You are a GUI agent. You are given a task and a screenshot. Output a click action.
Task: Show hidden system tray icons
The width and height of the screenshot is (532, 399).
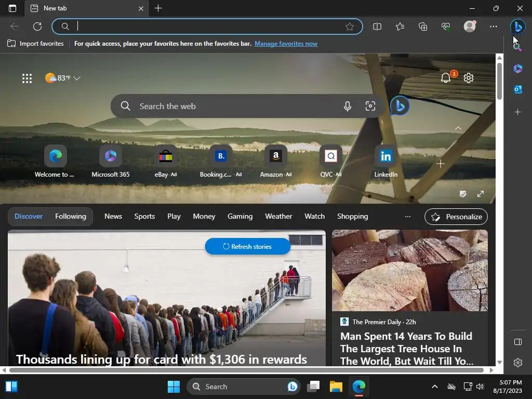click(435, 387)
